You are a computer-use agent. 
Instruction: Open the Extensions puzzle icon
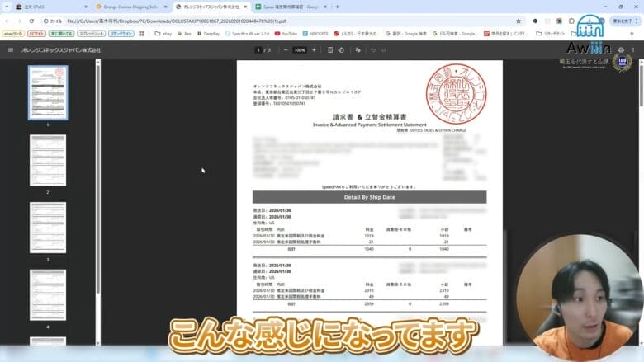click(x=571, y=21)
